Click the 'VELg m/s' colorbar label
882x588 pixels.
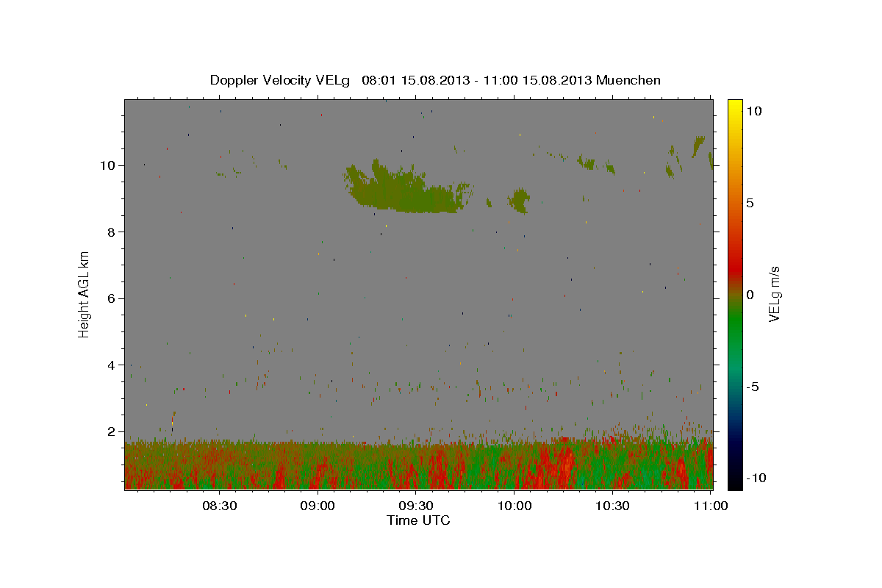tap(774, 294)
